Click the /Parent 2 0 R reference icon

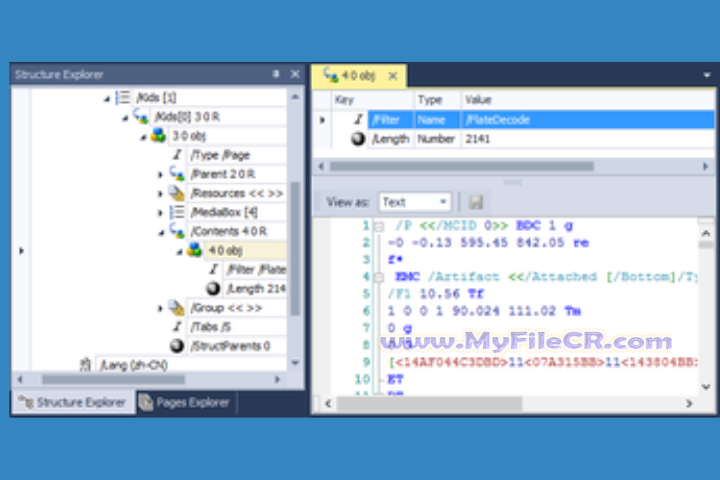[177, 174]
